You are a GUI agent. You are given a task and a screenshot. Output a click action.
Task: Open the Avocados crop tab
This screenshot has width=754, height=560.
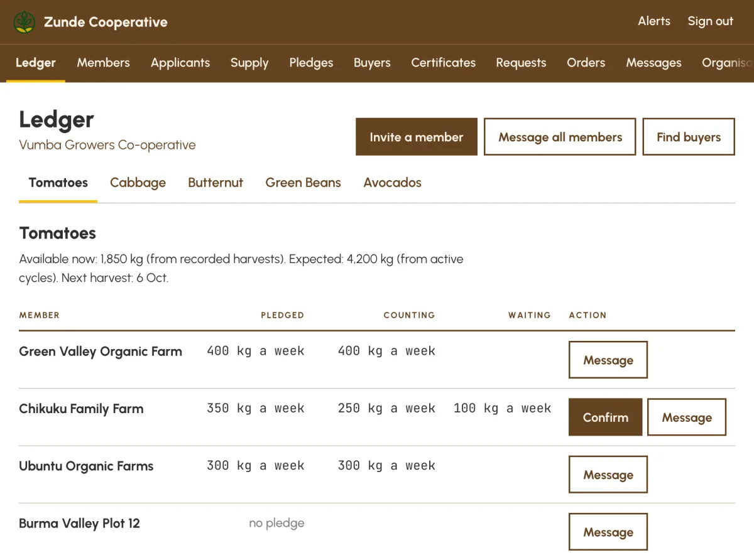392,183
